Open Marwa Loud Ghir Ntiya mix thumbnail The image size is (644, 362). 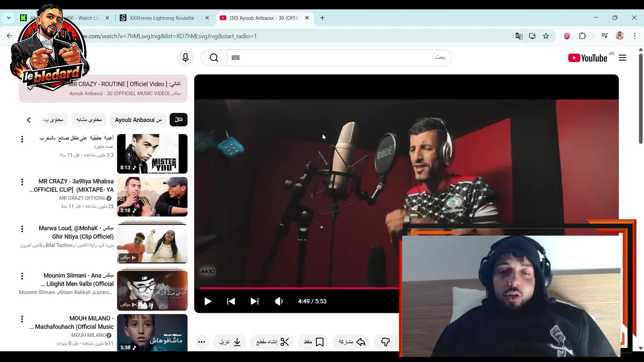[152, 243]
